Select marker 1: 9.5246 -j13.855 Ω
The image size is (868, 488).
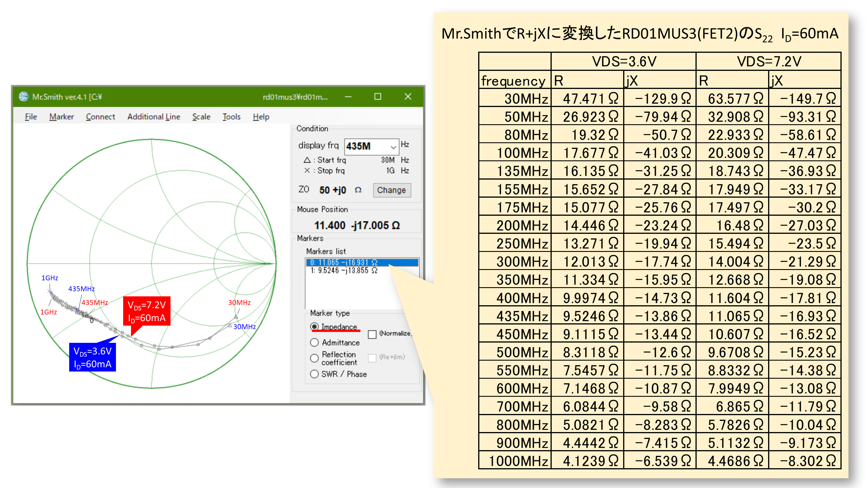(362, 271)
